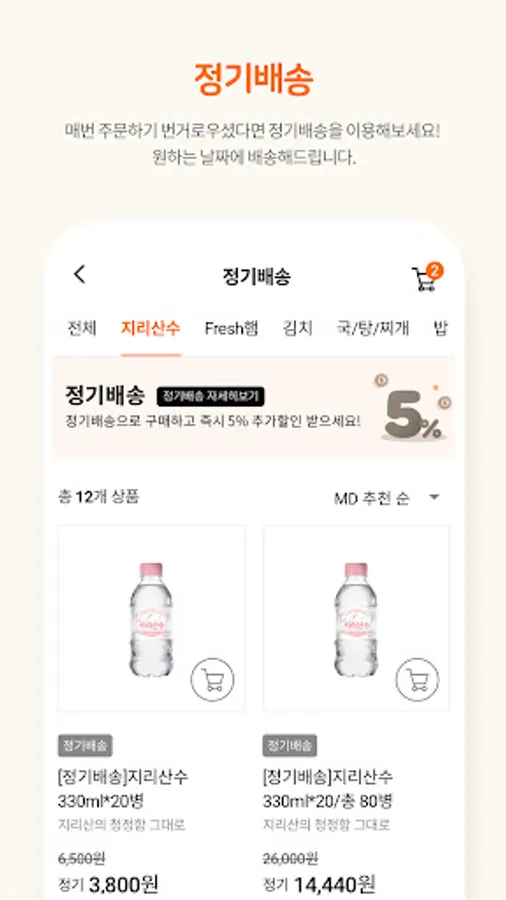The width and height of the screenshot is (506, 900).
Task: Open the 330ml*20/총 80병 product title
Action: click(328, 789)
